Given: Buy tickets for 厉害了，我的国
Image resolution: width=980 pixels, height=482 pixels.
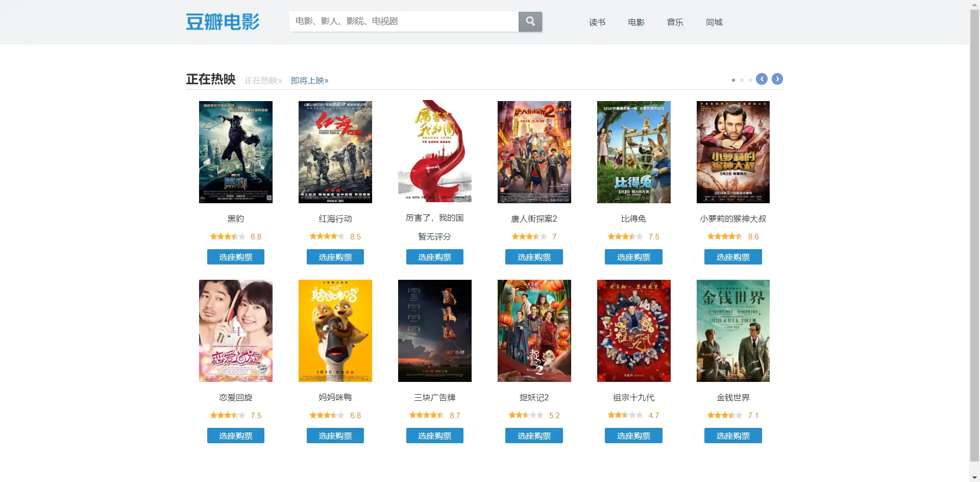Looking at the screenshot, I should (x=435, y=257).
